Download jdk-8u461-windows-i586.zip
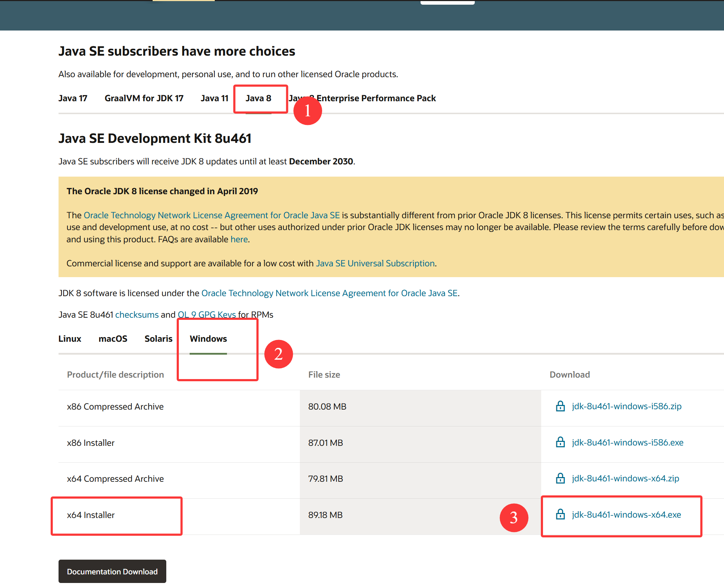The width and height of the screenshot is (724, 588). tap(627, 406)
